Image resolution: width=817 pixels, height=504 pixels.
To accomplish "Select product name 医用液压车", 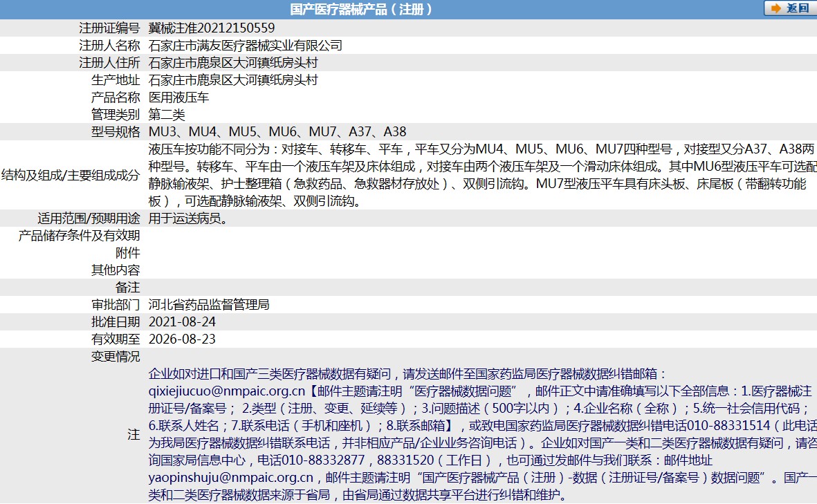I will coord(178,97).
